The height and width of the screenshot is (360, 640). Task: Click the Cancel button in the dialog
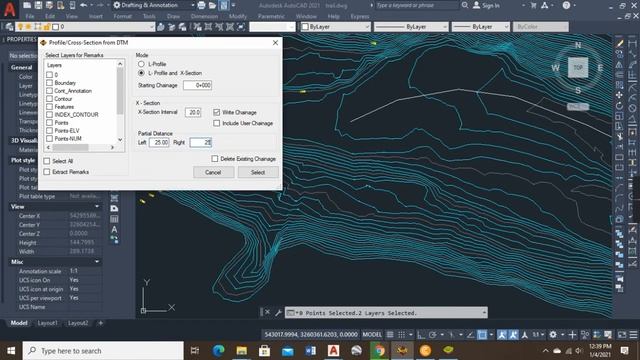point(213,172)
